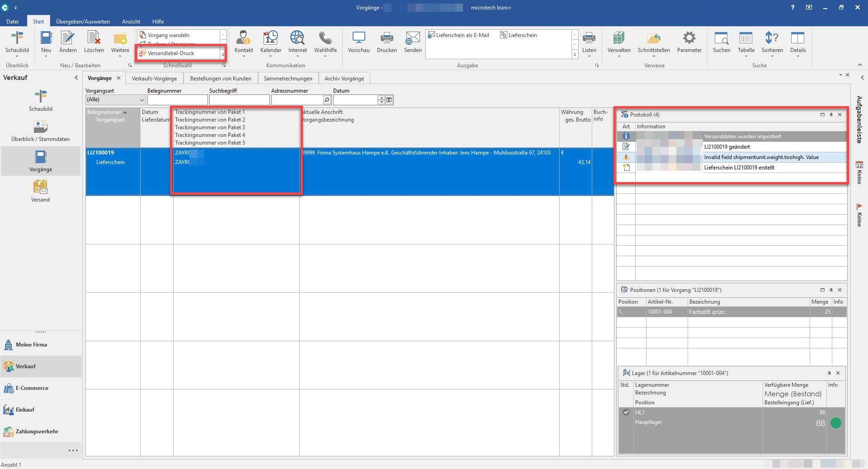Image resolution: width=868 pixels, height=469 pixels.
Task: Expand the Vorgangsart dropdown
Action: [x=142, y=100]
